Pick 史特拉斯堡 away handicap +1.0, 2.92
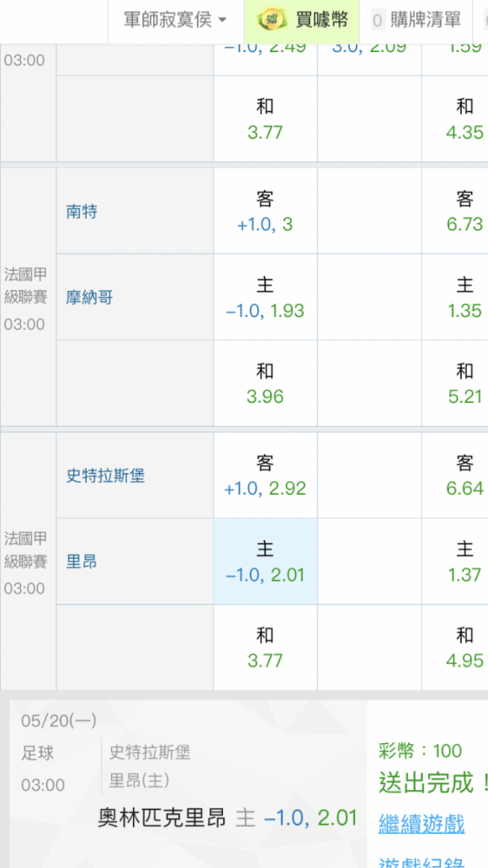The width and height of the screenshot is (488, 868). pos(266,475)
